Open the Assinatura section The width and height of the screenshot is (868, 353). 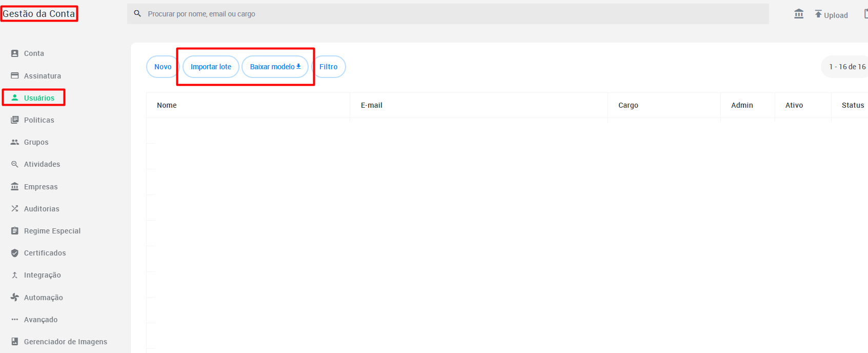point(43,76)
